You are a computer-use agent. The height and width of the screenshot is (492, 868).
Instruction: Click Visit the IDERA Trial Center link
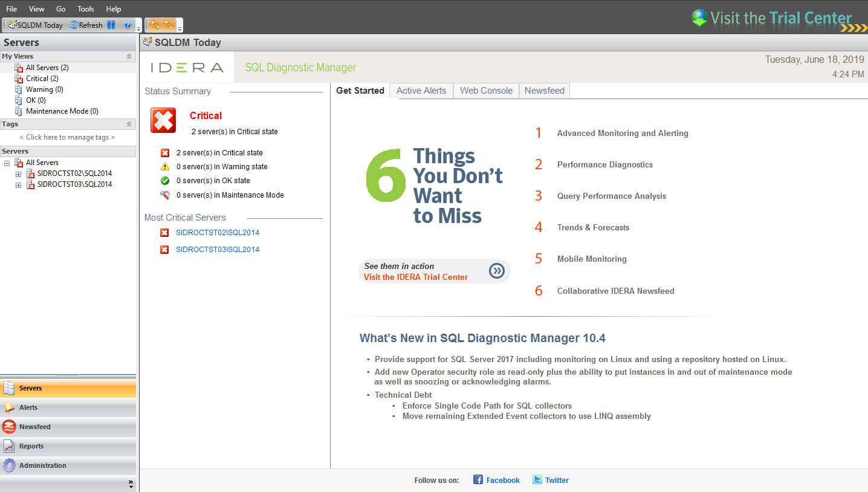point(416,277)
